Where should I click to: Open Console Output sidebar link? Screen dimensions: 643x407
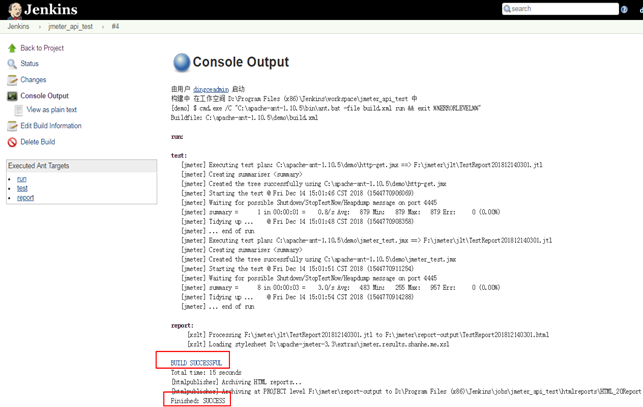pyautogui.click(x=45, y=96)
